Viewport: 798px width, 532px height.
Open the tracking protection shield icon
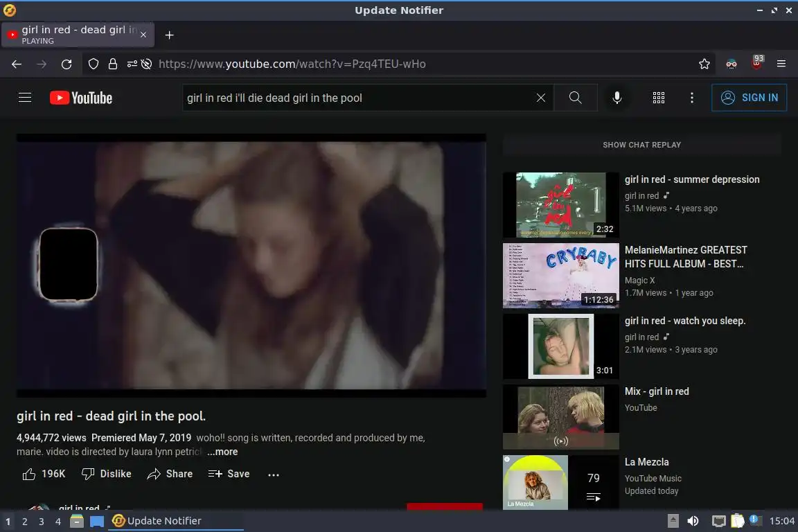pos(93,64)
